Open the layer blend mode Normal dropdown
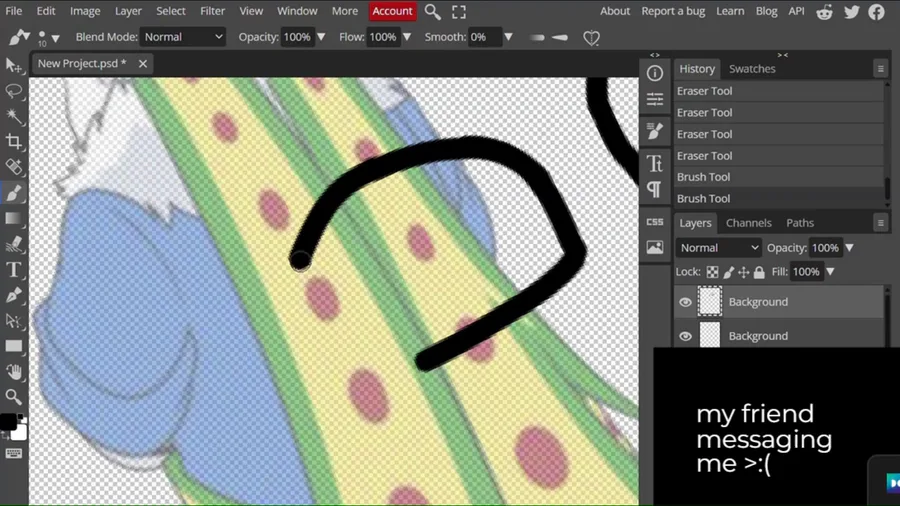Screen dimensions: 900x506 click(x=719, y=248)
